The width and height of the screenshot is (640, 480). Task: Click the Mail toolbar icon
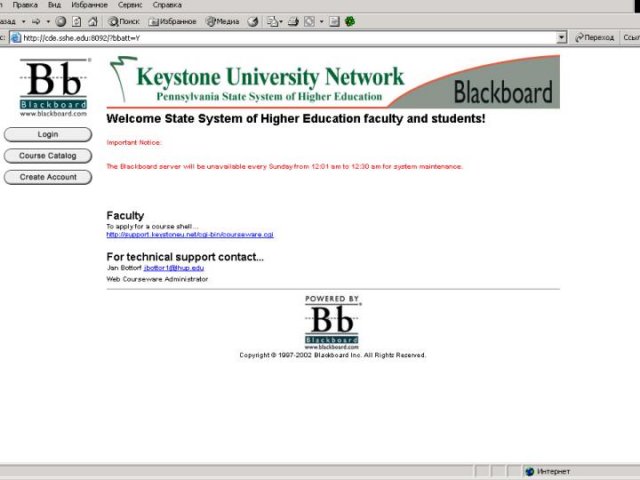tap(272, 21)
